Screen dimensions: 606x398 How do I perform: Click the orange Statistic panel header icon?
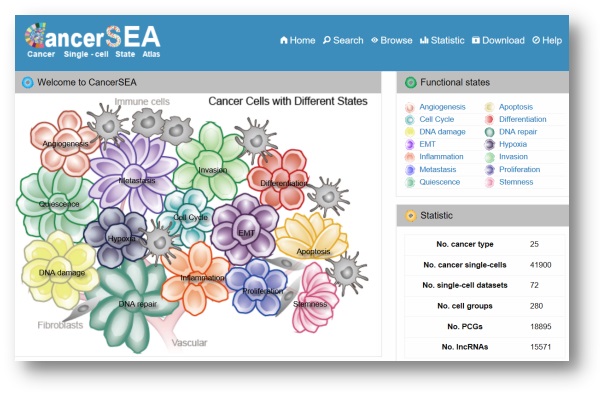[x=410, y=216]
